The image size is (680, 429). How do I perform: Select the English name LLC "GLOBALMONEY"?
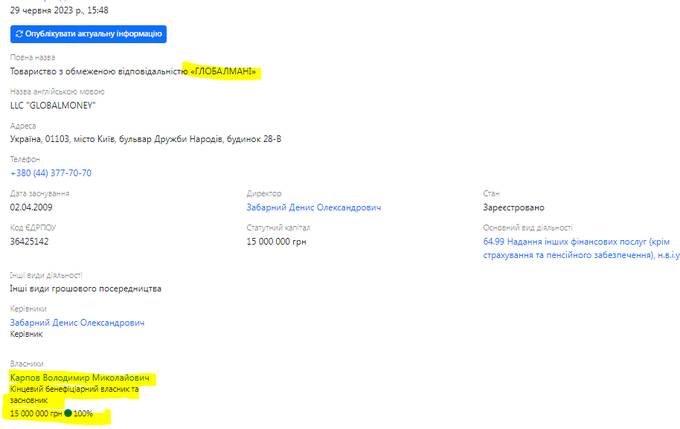tap(53, 105)
